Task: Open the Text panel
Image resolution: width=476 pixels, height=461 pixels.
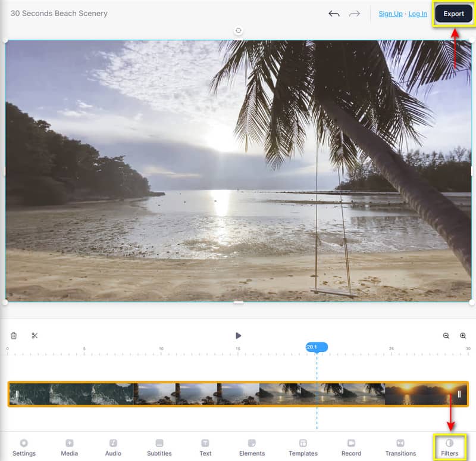Action: point(205,448)
